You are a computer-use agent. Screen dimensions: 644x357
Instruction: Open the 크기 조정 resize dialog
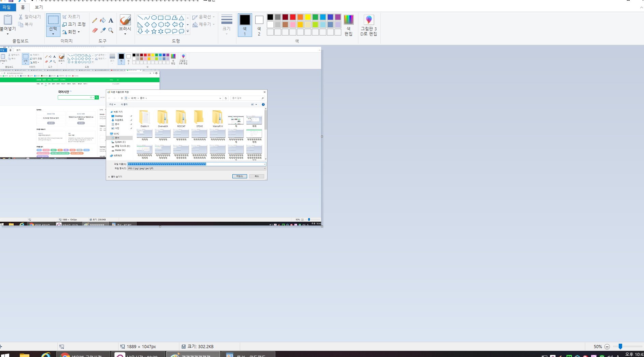coord(74,24)
